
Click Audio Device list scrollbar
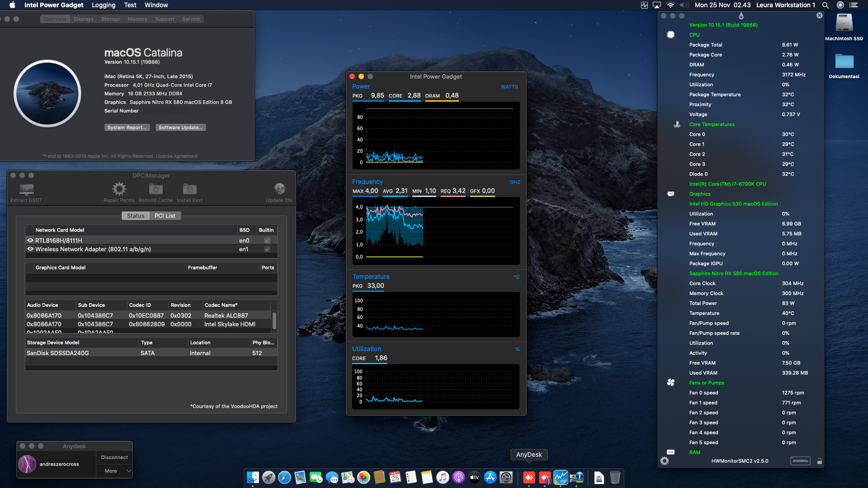point(274,320)
